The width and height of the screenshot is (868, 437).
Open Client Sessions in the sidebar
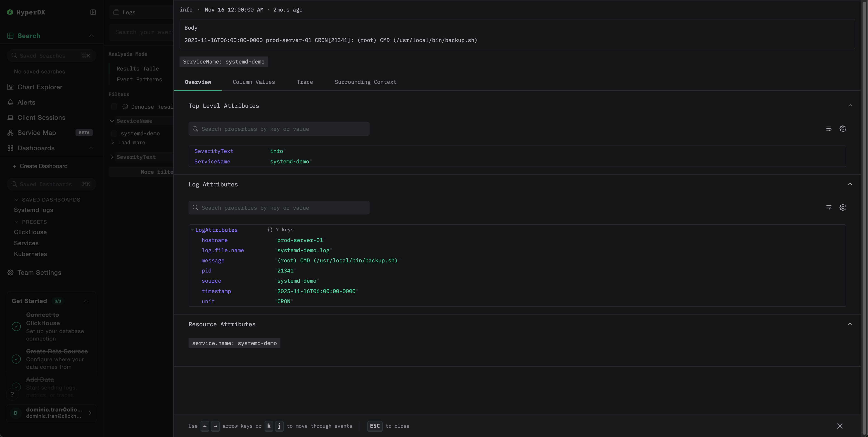(x=41, y=117)
